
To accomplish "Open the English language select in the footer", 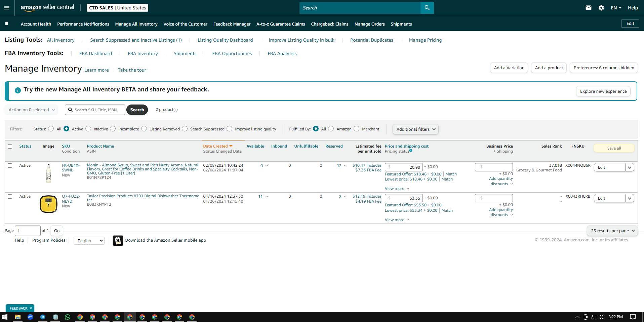I will pos(89,241).
